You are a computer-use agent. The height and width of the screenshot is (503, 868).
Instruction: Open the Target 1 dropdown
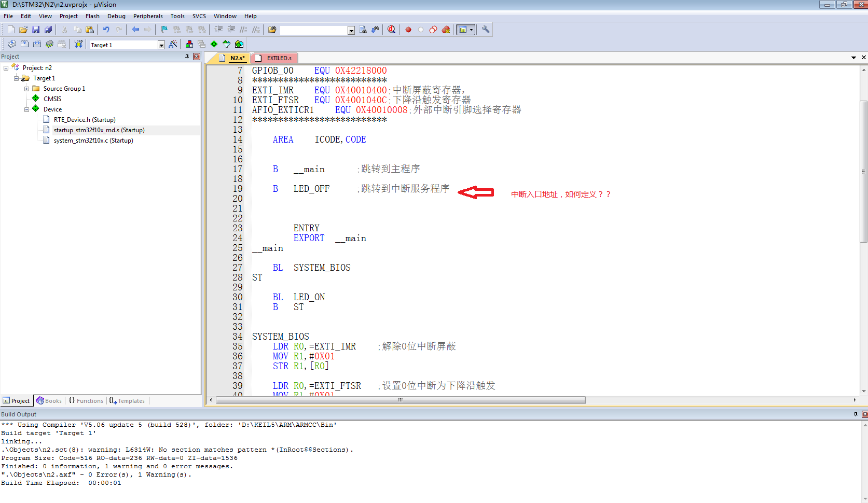click(161, 45)
